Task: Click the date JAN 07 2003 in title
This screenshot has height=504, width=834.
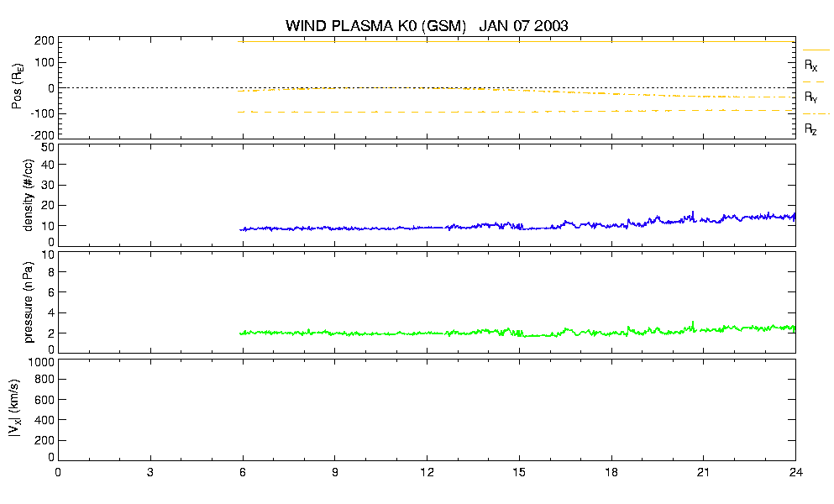Action: [x=523, y=26]
